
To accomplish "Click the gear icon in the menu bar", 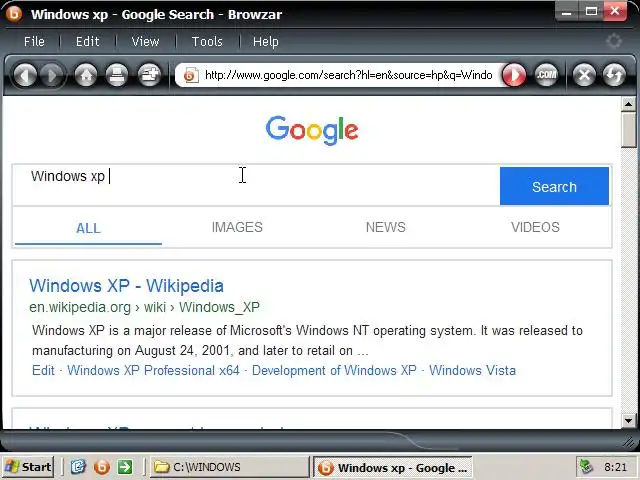I will [x=613, y=41].
